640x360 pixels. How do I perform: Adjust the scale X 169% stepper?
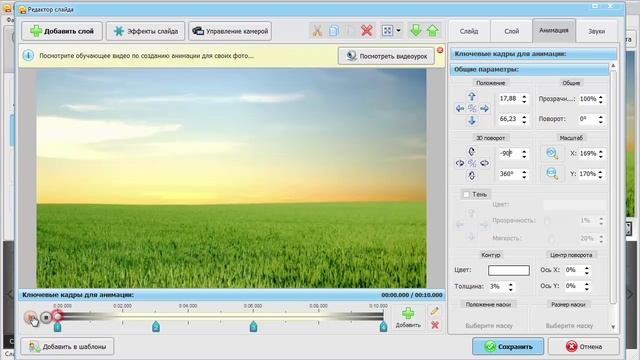pyautogui.click(x=601, y=153)
